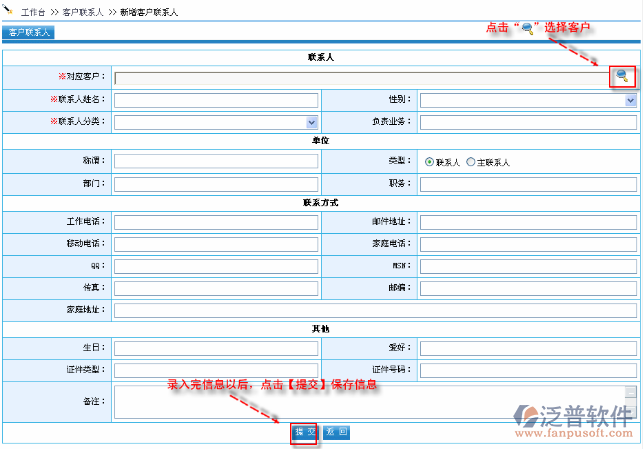Viewport: 643px width, 449px height.
Task: Focus the 联系人姓名 input field
Action: (x=216, y=100)
